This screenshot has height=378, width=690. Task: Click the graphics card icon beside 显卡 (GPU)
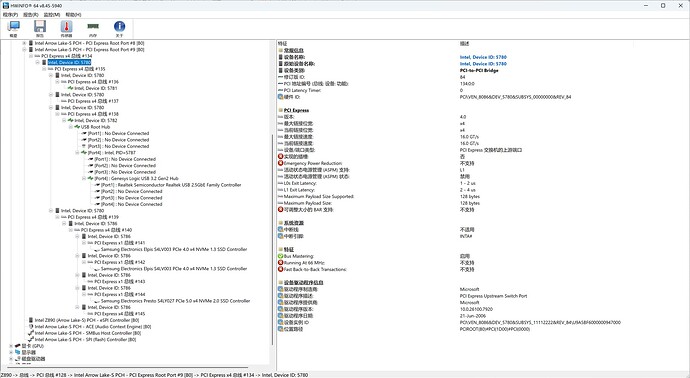click(18, 346)
